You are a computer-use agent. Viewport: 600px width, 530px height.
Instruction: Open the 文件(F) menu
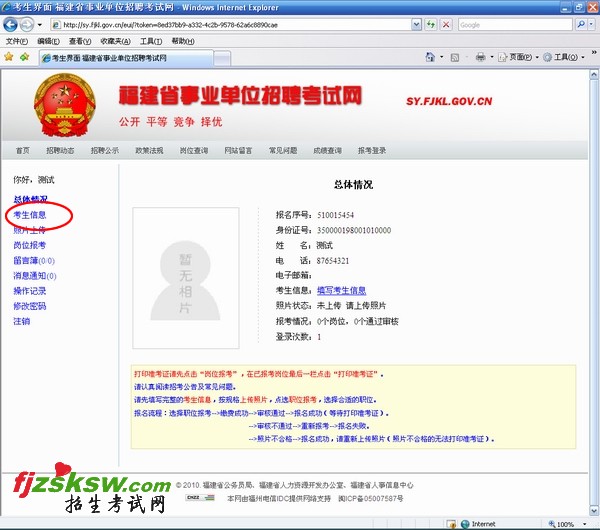click(x=17, y=41)
